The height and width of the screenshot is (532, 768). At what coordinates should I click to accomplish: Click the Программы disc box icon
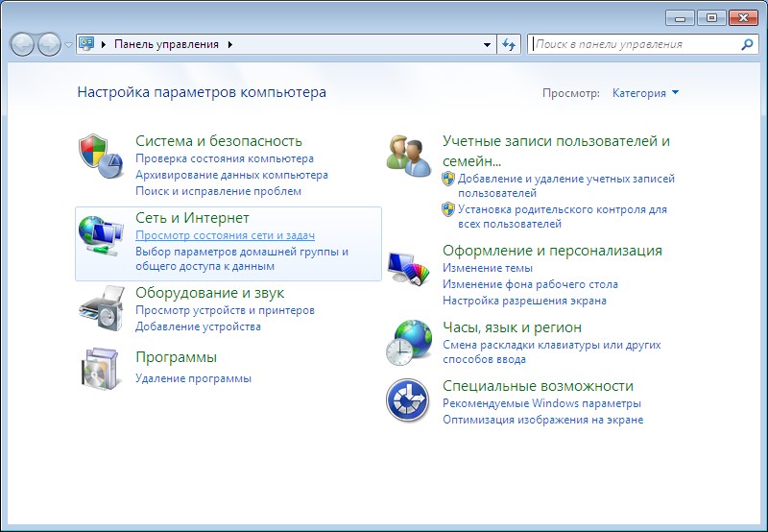tap(101, 369)
